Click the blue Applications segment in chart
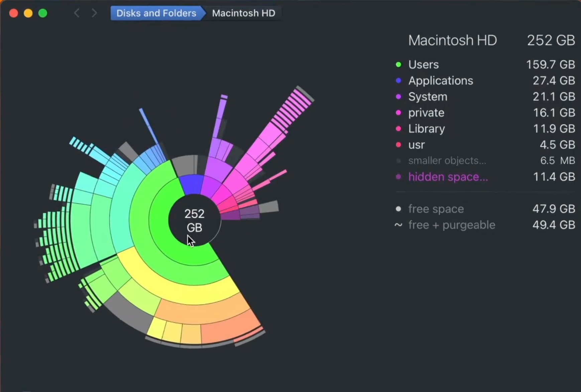Viewport: 581px width, 392px height. pos(192,184)
